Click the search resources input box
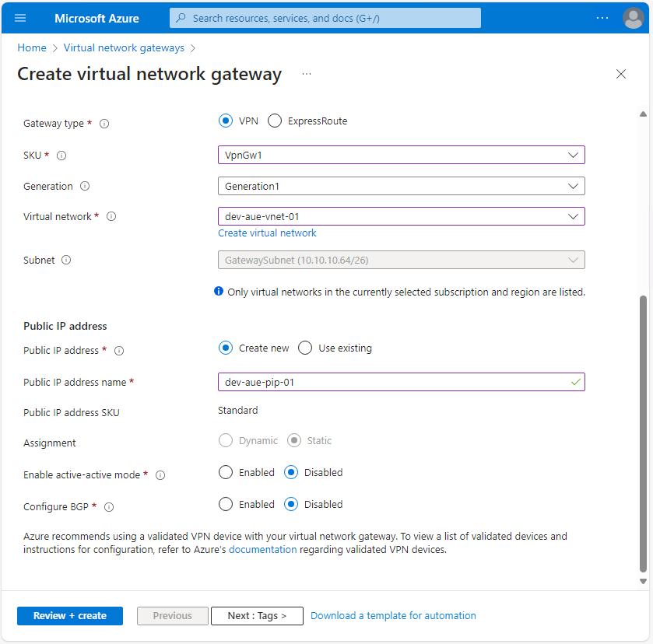 pyautogui.click(x=325, y=17)
